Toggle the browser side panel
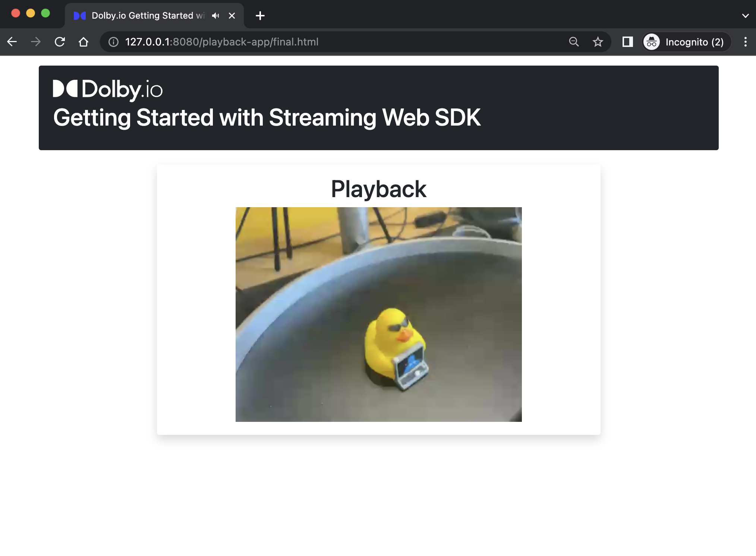This screenshot has width=756, height=556. point(627,42)
